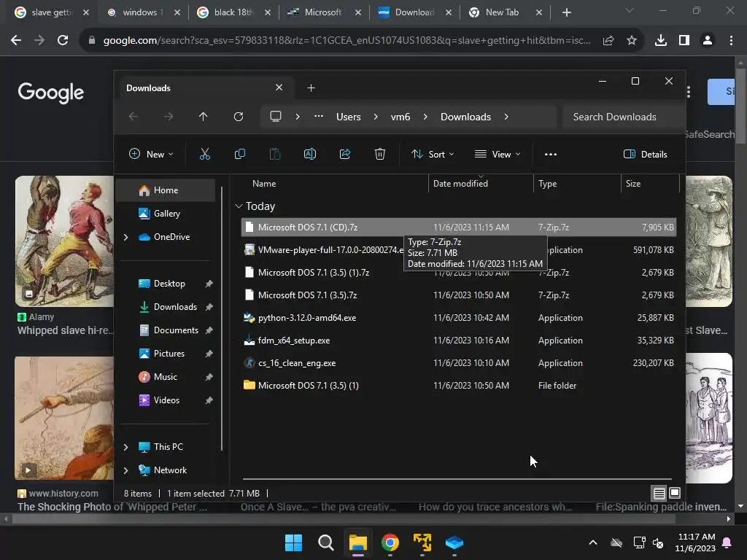Image resolution: width=747 pixels, height=560 pixels.
Task: Switch to large thumbnails layout in status bar
Action: (x=675, y=494)
